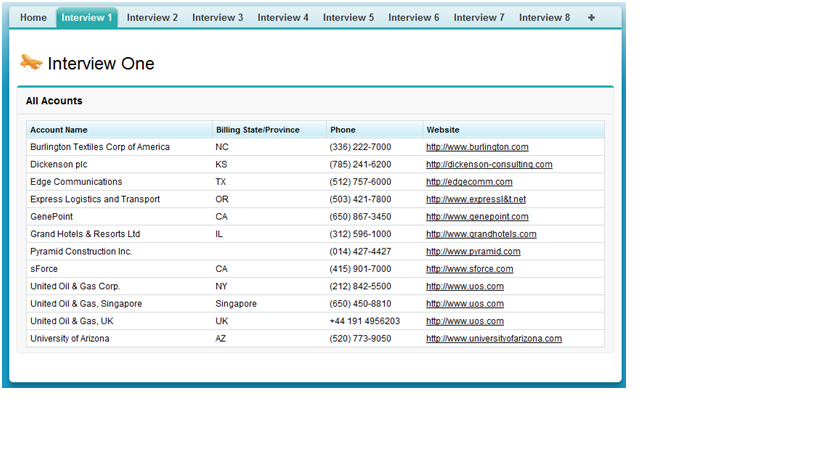Select the Burlington Textiles Corp of America cell
The width and height of the screenshot is (819, 460).
[x=100, y=147]
